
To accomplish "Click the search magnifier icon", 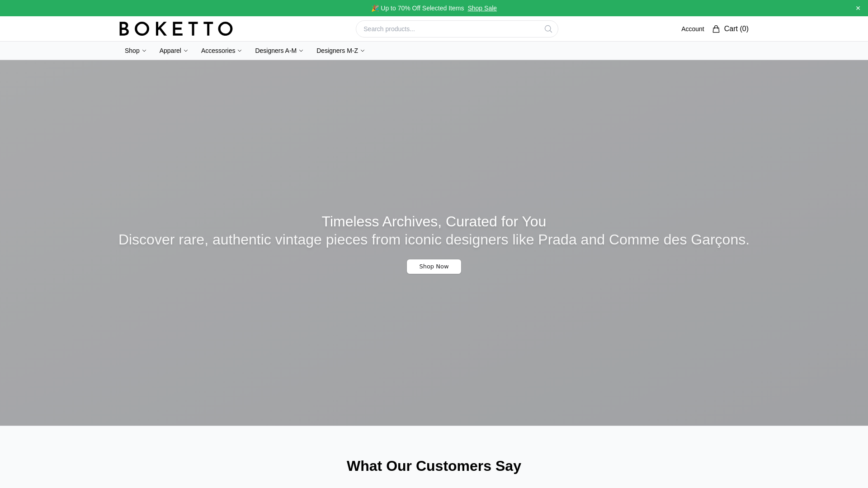I will click(548, 29).
